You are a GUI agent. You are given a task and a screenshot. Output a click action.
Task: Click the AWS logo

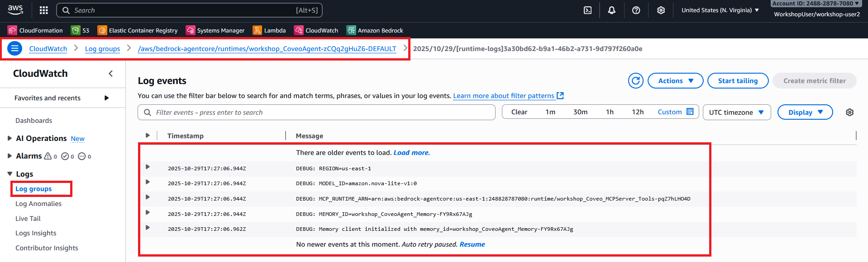(15, 10)
